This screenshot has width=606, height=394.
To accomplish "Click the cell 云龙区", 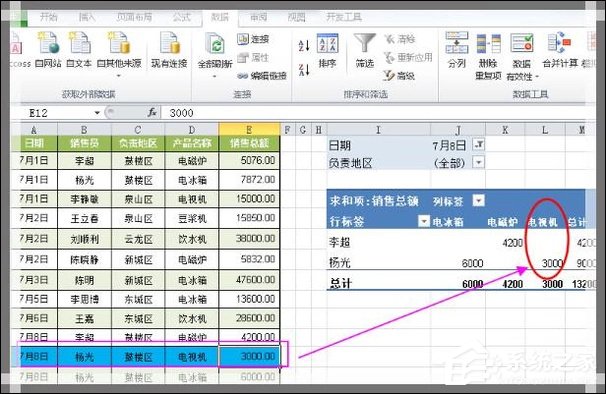I will (138, 239).
